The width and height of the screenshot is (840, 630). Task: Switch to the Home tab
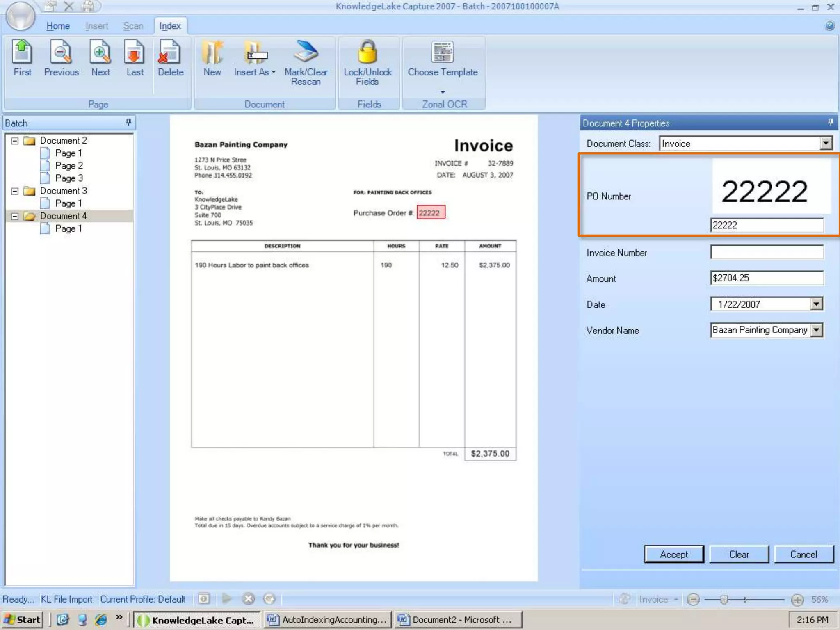point(58,26)
